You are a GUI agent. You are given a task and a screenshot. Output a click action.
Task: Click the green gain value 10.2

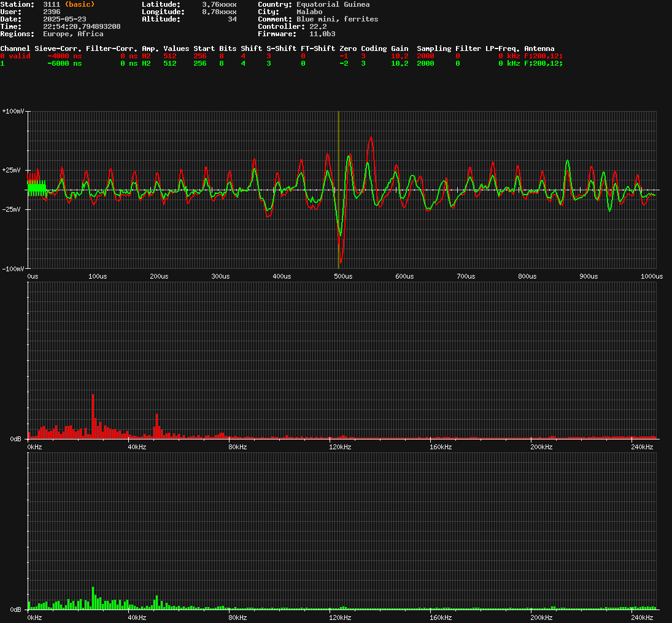pyautogui.click(x=400, y=63)
